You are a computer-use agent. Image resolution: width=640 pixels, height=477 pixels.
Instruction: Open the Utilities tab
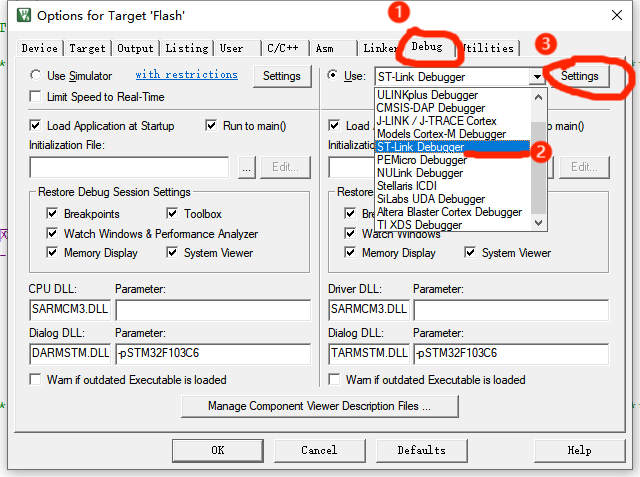(488, 48)
